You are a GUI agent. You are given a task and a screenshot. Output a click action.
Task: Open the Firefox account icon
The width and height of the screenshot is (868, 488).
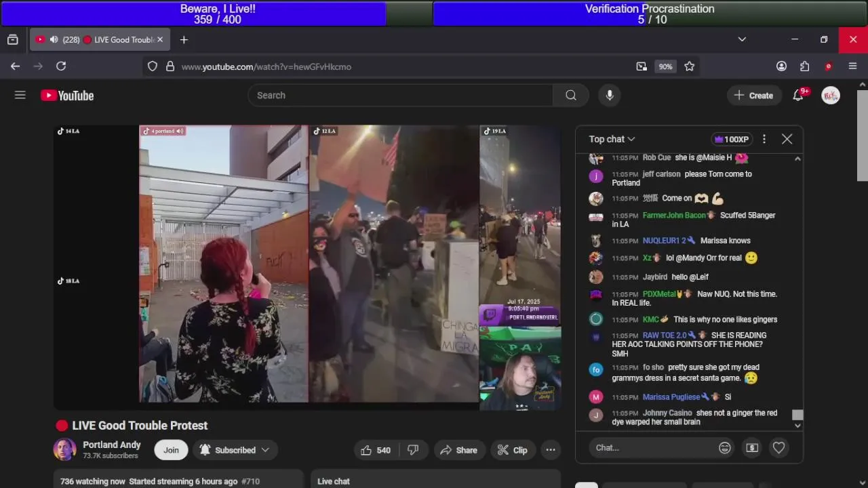[x=781, y=66]
